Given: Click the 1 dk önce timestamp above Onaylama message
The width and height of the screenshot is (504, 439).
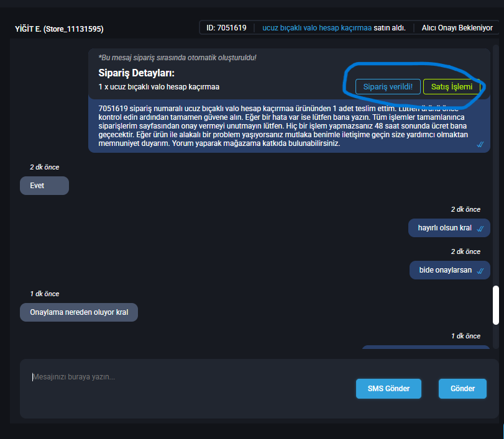Looking at the screenshot, I should click(44, 294).
